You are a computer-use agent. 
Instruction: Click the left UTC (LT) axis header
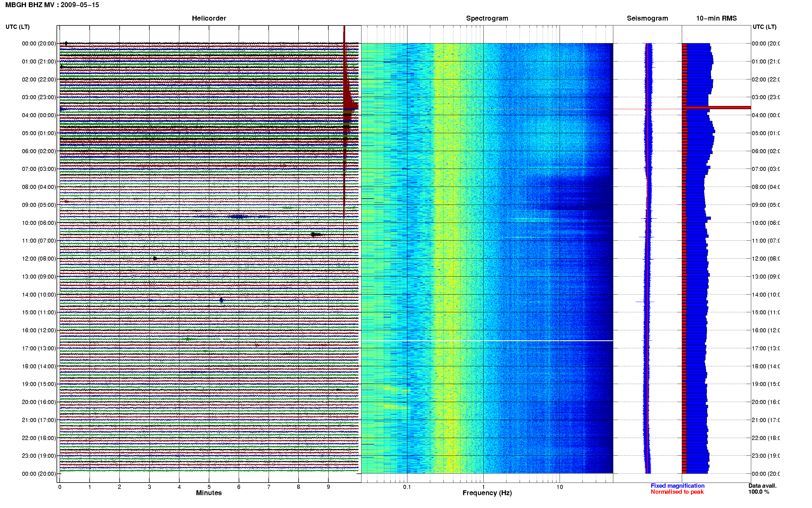[x=17, y=27]
